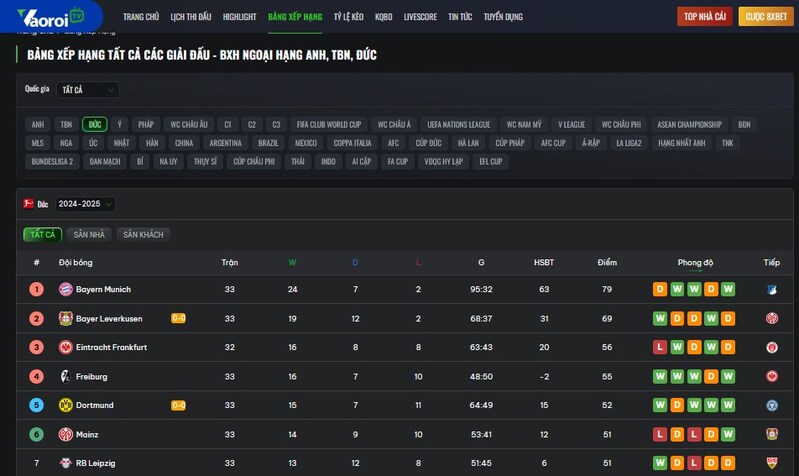
Task: Click RB Leipzig club crest
Action: coord(65,463)
